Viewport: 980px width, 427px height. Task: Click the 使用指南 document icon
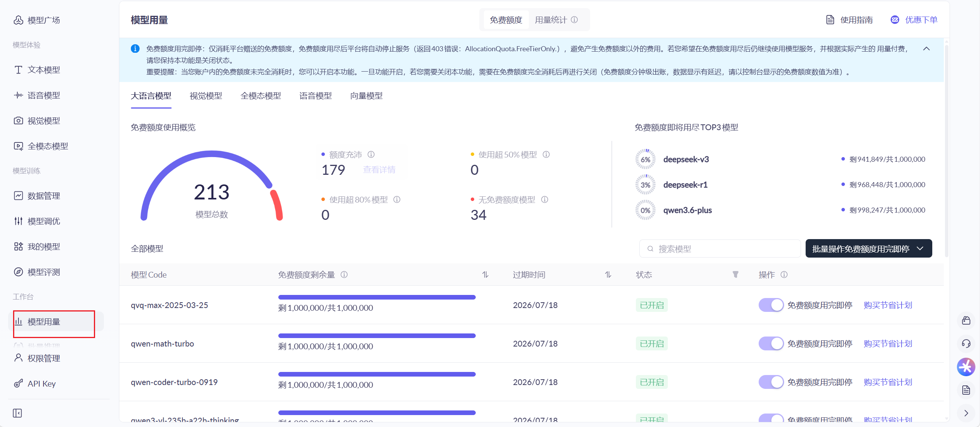pos(830,20)
